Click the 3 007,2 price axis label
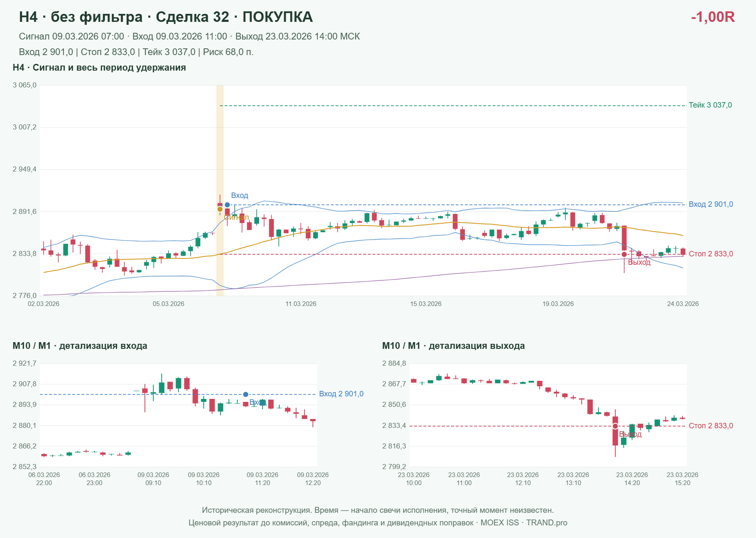 click(25, 127)
